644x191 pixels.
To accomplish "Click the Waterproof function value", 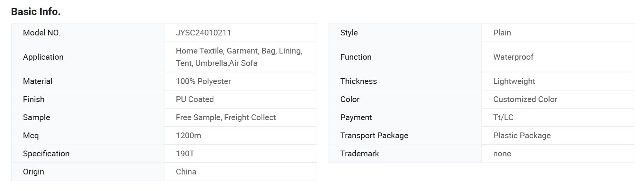I will pos(513,57).
